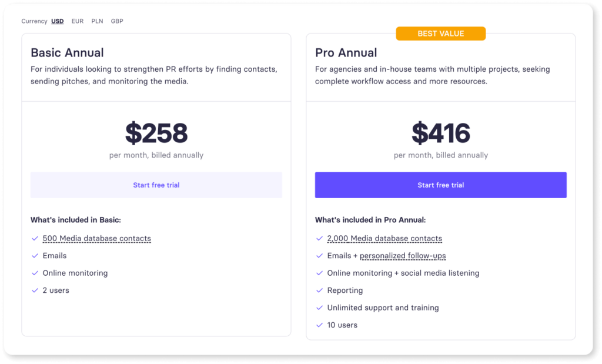Click checkmark icon beside 10 users
Image resolution: width=602 pixels, height=364 pixels.
319,325
